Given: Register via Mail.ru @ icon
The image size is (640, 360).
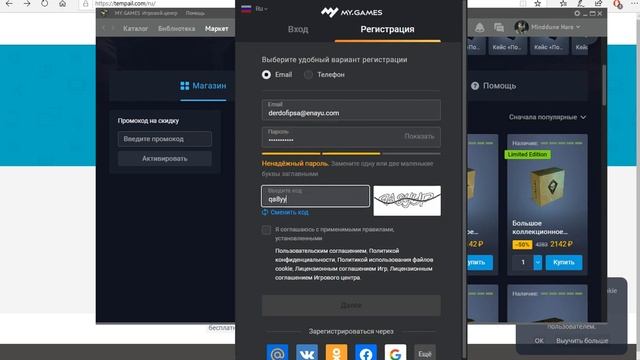Looking at the screenshot, I should [x=277, y=353].
